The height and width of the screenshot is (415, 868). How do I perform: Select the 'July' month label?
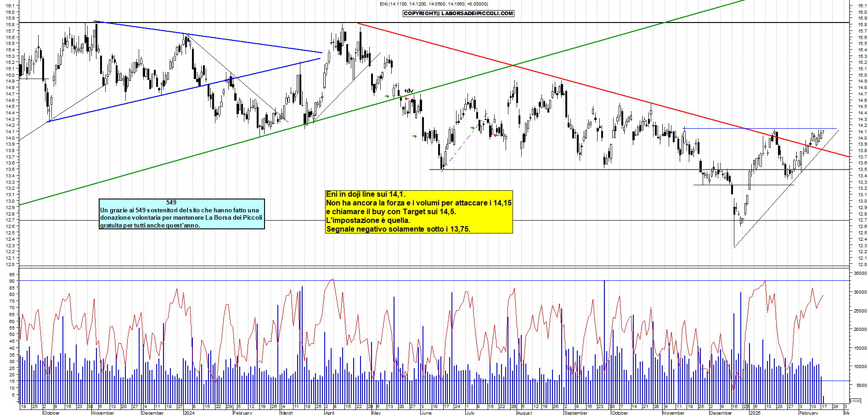[470, 413]
